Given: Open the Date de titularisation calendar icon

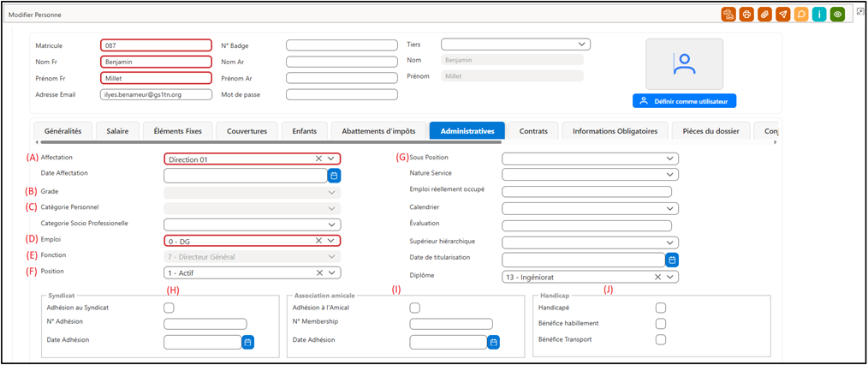Looking at the screenshot, I should coord(672,260).
